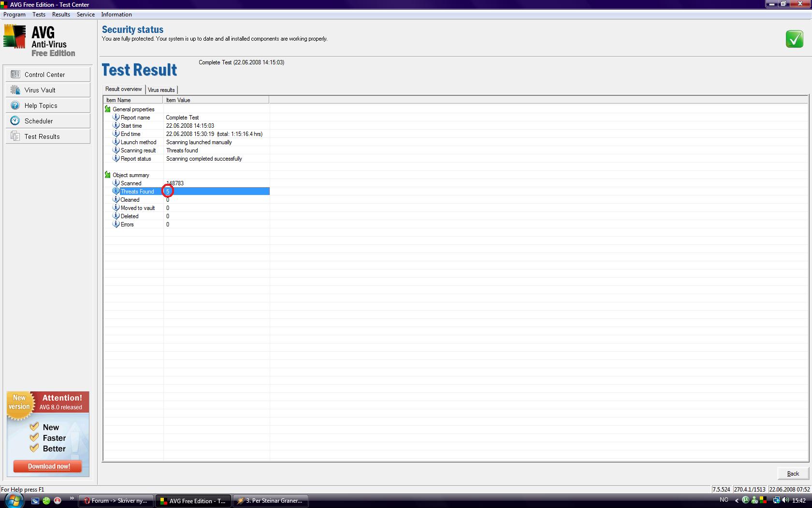
Task: Open the Scheduler
Action: [x=48, y=121]
